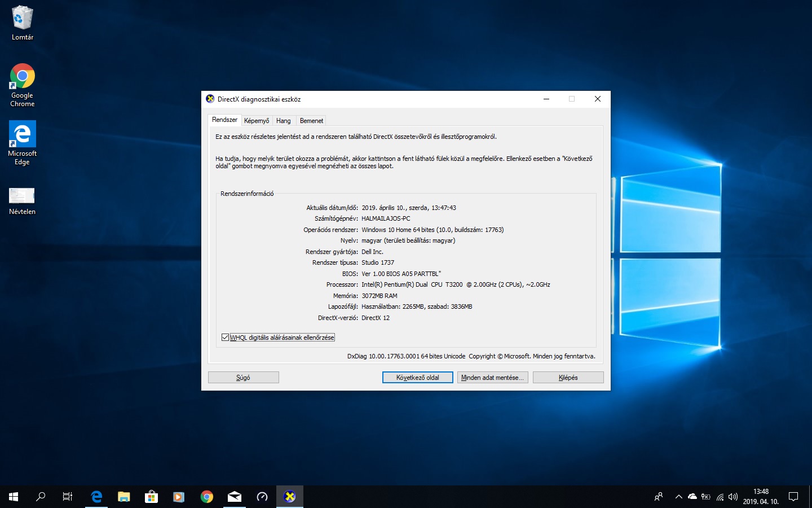This screenshot has height=508, width=812.
Task: Switch to the Rendszer tab
Action: coord(224,120)
